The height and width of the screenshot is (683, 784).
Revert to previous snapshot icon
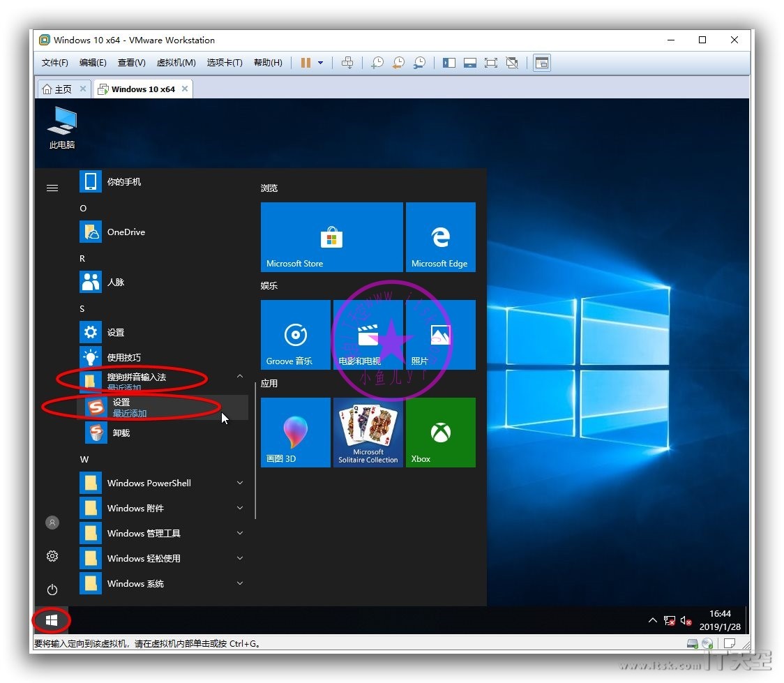point(398,63)
